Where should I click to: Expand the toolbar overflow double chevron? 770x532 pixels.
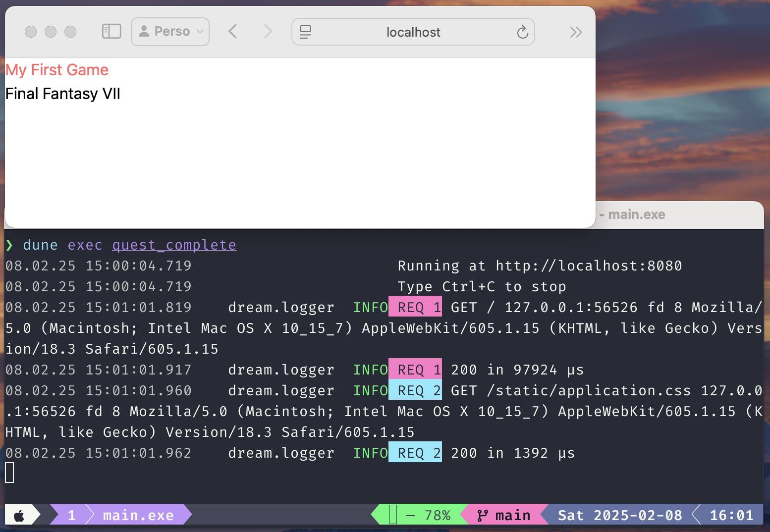point(575,32)
